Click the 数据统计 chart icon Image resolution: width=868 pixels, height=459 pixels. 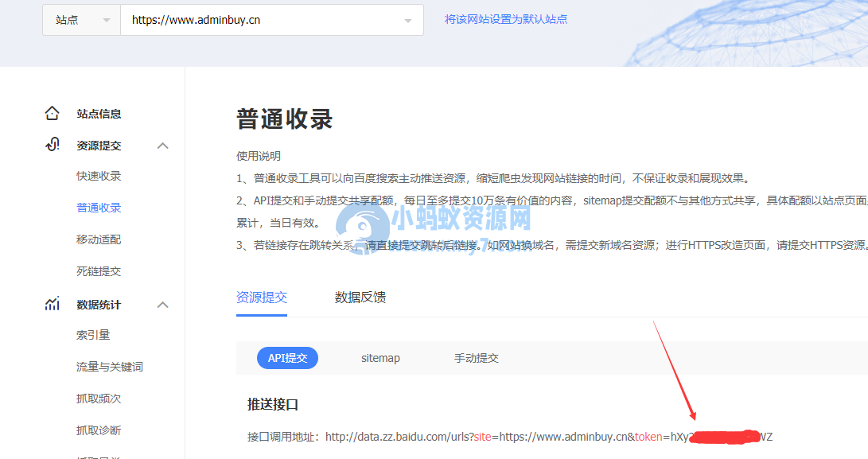[x=52, y=304]
